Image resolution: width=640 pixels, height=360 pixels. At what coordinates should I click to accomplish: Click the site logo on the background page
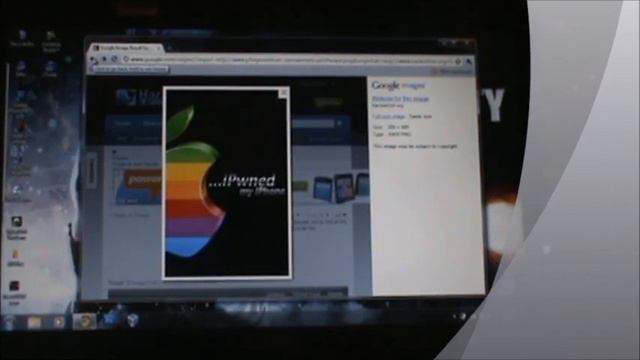click(x=139, y=98)
